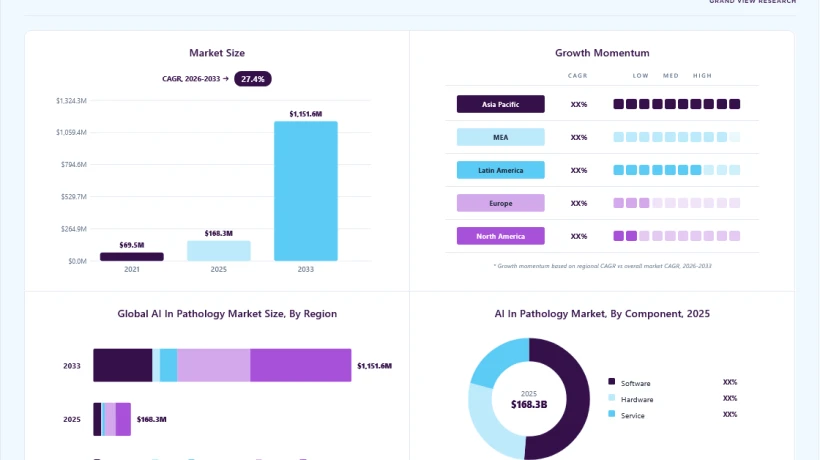
Task: Click the MED column header
Action: point(671,76)
